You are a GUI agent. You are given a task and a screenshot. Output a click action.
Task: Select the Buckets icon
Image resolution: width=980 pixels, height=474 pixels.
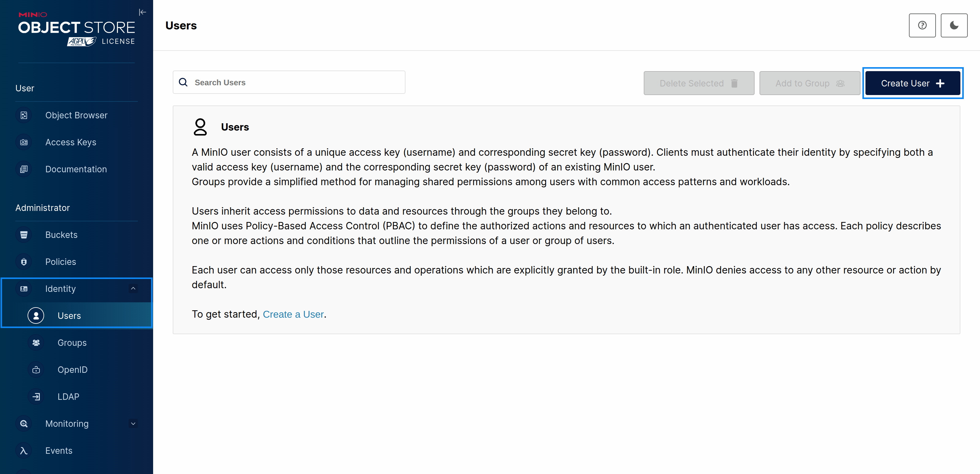click(x=24, y=235)
